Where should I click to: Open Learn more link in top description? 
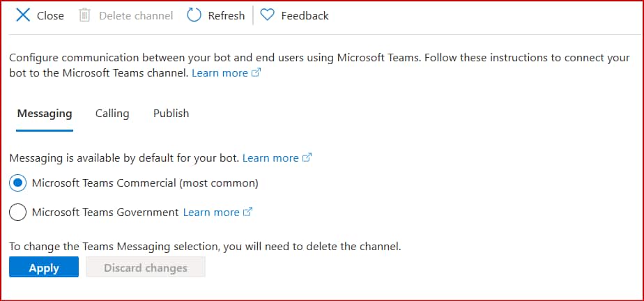coord(220,73)
